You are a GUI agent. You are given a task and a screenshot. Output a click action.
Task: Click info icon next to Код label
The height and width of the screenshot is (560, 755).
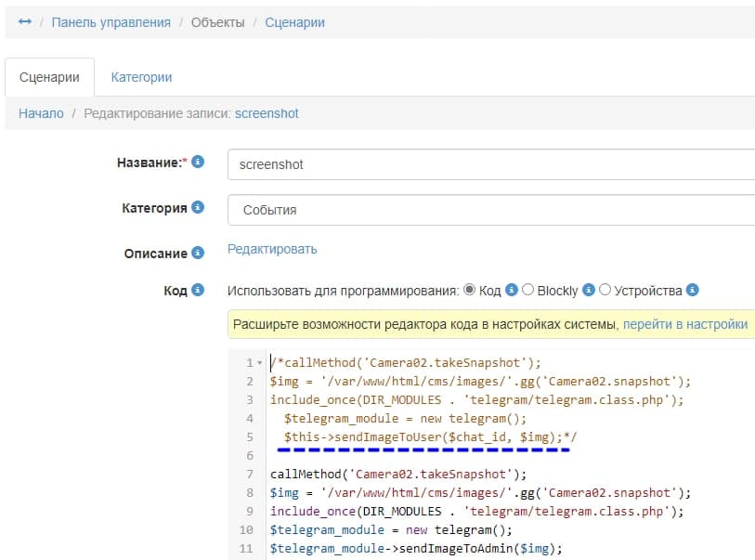(198, 291)
